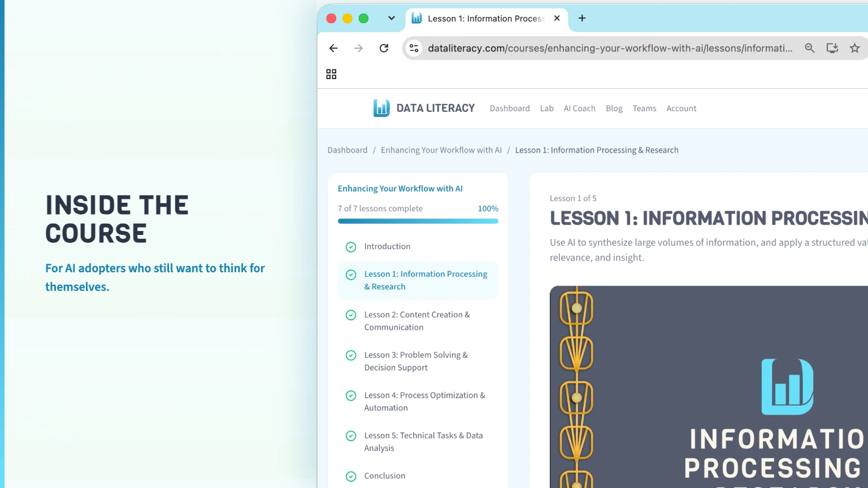
Task: Click the Information Processing lesson thumbnail
Action: tap(709, 387)
